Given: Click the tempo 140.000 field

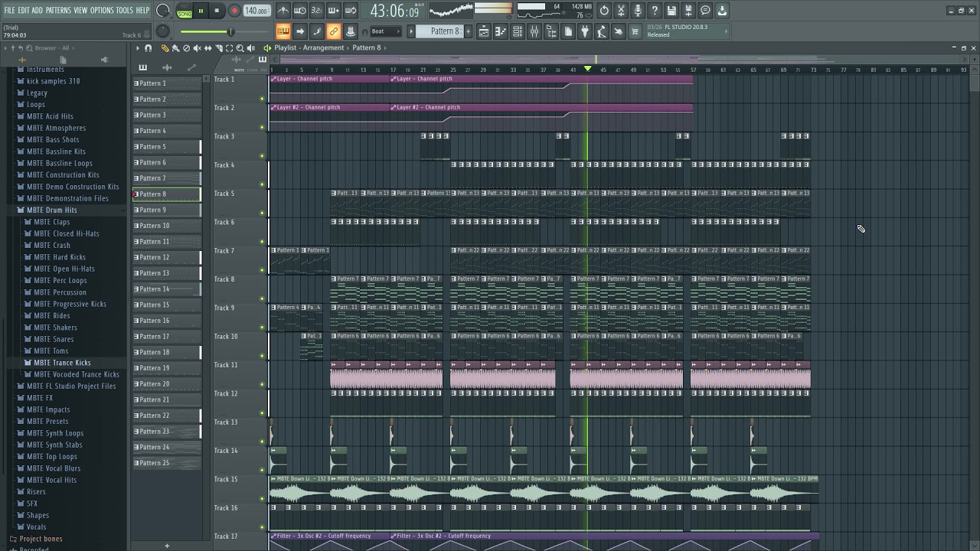Looking at the screenshot, I should [x=256, y=11].
